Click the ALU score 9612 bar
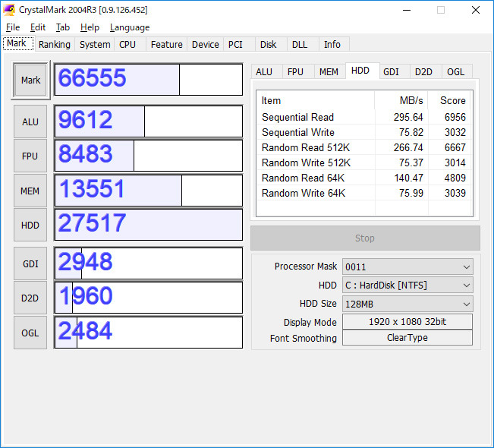This screenshot has height=448, width=494. pyautogui.click(x=149, y=121)
